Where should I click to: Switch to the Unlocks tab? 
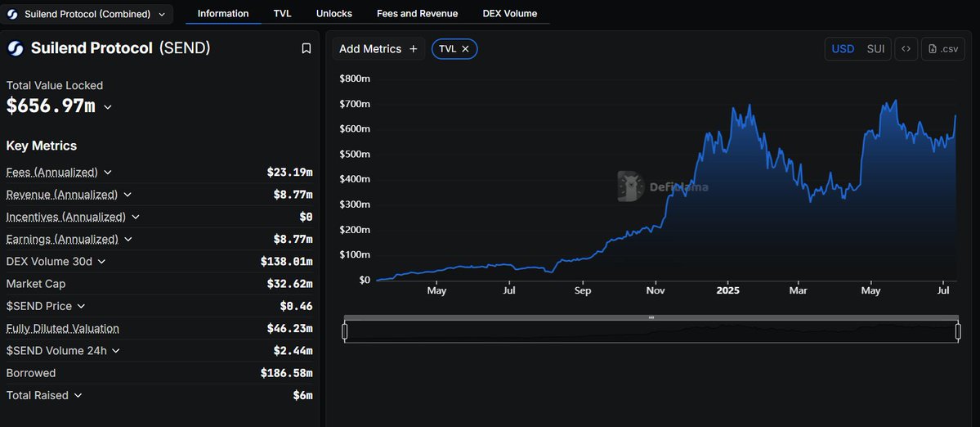click(333, 13)
